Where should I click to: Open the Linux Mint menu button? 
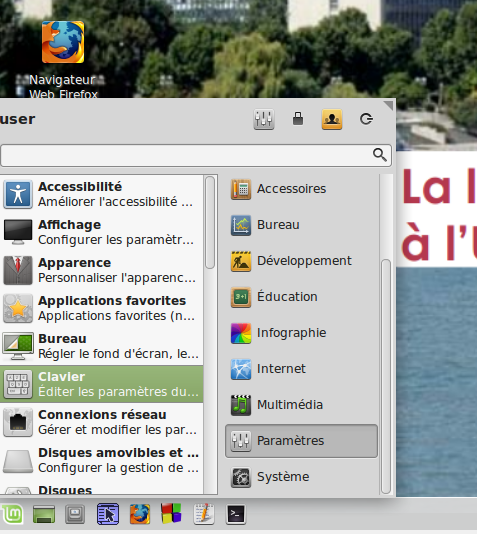(x=12, y=514)
